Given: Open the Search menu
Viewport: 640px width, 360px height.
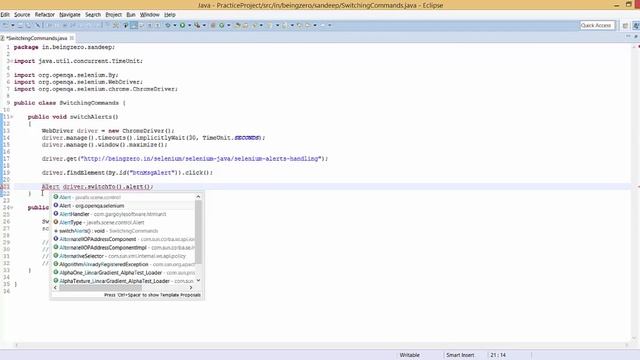Looking at the screenshot, I should [x=93, y=15].
